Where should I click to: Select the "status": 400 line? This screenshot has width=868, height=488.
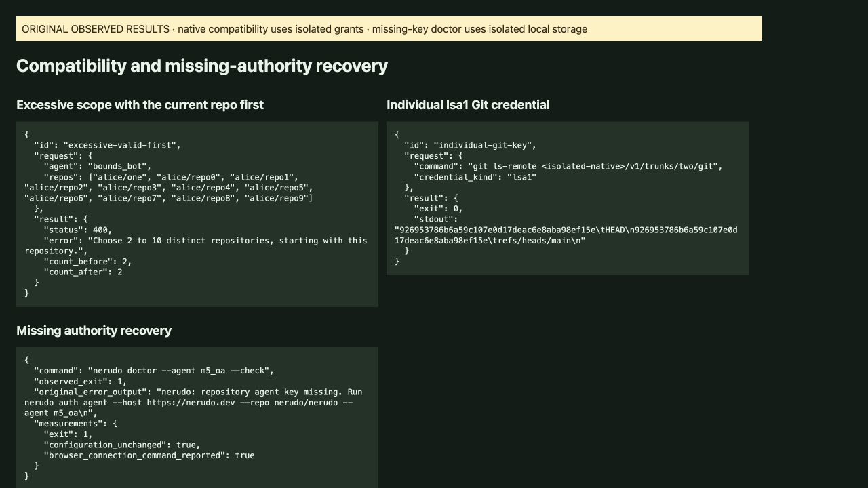coord(78,230)
